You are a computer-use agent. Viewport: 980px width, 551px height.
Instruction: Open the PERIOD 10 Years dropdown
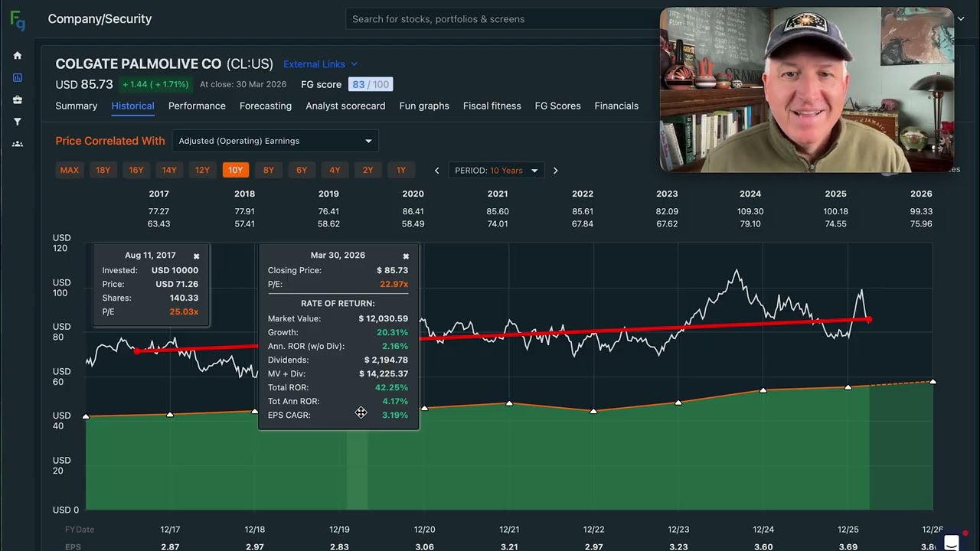click(x=495, y=171)
